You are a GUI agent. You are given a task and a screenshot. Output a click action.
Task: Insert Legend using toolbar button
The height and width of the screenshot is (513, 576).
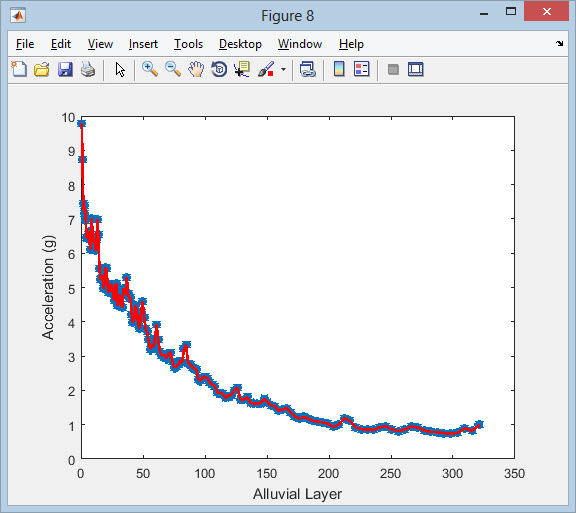pos(361,69)
